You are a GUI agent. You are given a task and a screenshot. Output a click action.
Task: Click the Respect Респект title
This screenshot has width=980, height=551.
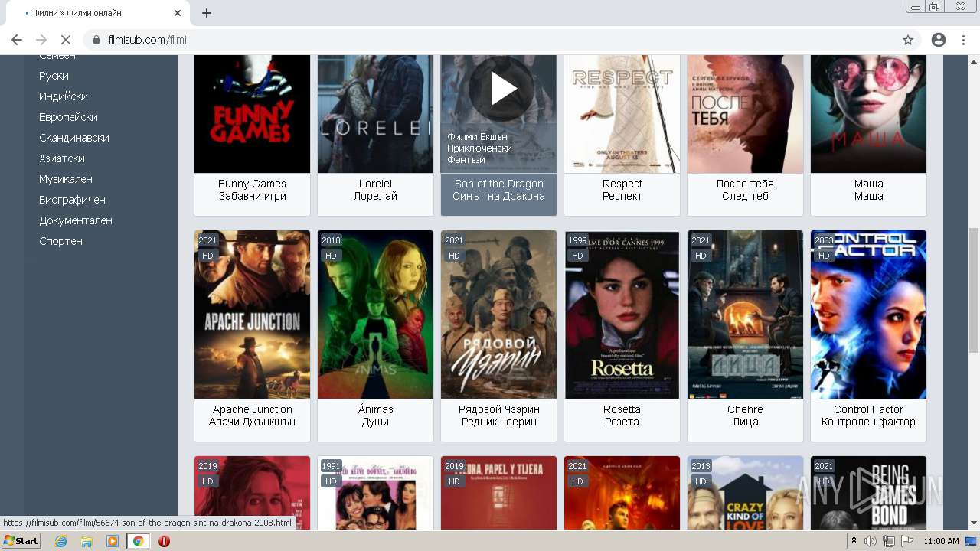[x=622, y=190]
